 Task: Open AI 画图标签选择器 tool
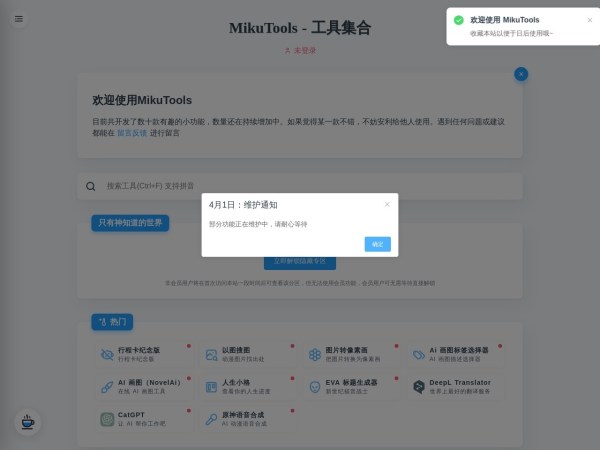coord(418,355)
